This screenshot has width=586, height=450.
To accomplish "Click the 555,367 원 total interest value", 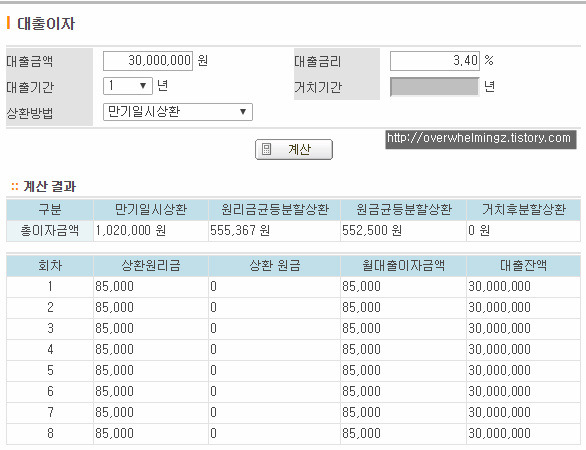I will (x=240, y=231).
